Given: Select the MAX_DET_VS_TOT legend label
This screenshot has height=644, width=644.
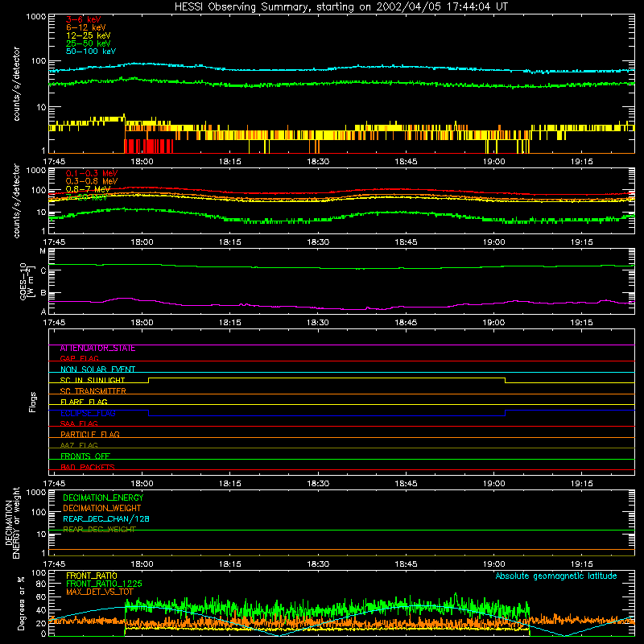Looking at the screenshot, I should (100, 592).
